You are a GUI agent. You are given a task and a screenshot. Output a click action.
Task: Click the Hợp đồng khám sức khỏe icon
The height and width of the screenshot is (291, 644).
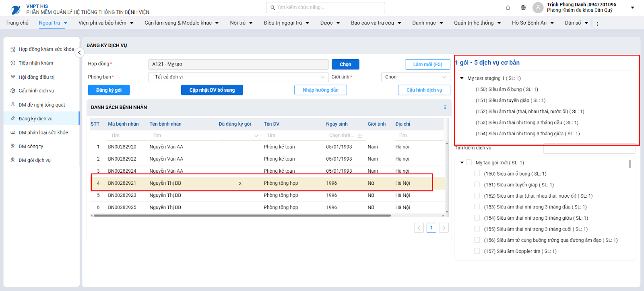13,49
